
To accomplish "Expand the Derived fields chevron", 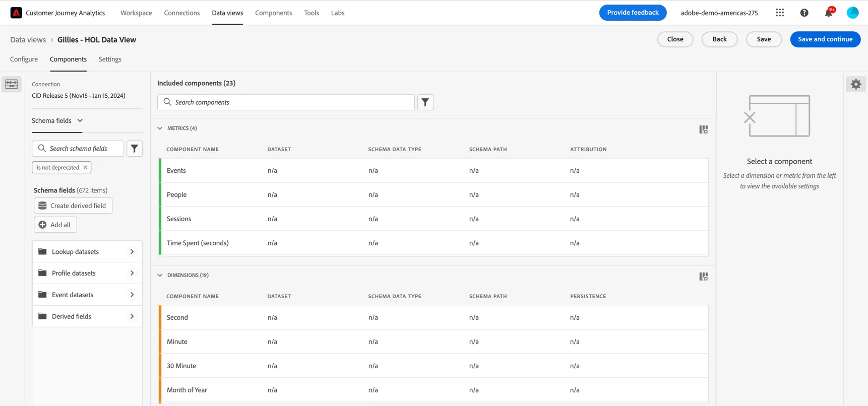I will pos(132,316).
